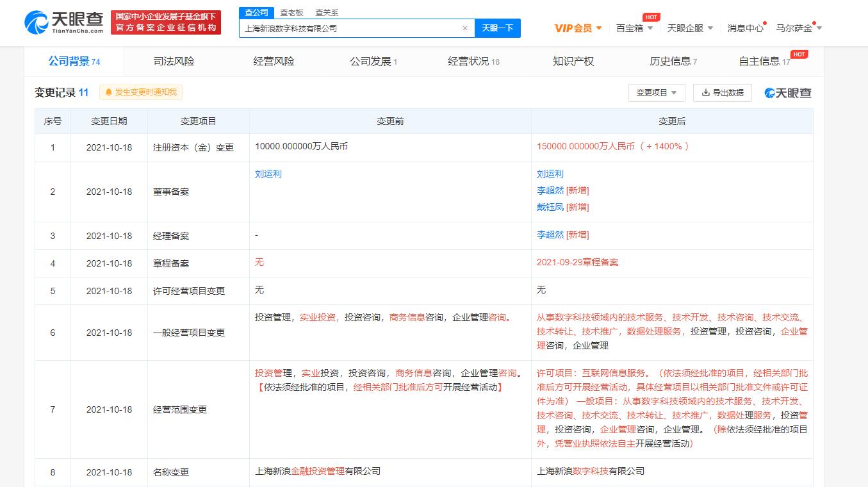
Task: Select the 查公司 search tab
Action: pos(257,12)
